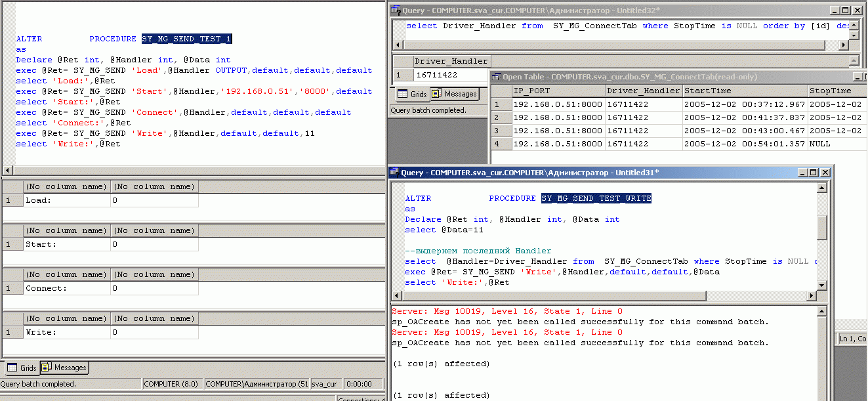Image resolution: width=868 pixels, height=401 pixels.
Task: Click the up scroll arrow in Untitled31 code editor
Action: click(823, 188)
